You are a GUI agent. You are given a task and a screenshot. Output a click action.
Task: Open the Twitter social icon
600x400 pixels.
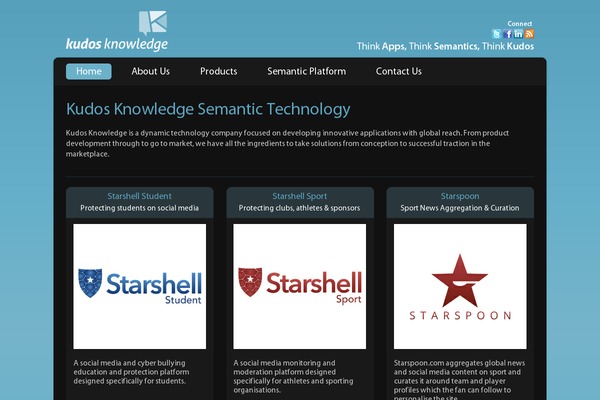(x=496, y=34)
